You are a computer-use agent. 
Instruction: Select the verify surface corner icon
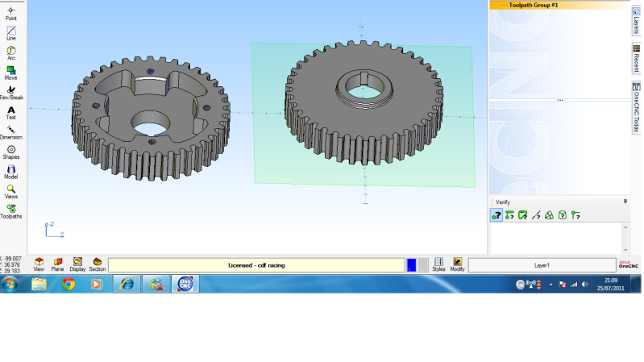pos(522,215)
